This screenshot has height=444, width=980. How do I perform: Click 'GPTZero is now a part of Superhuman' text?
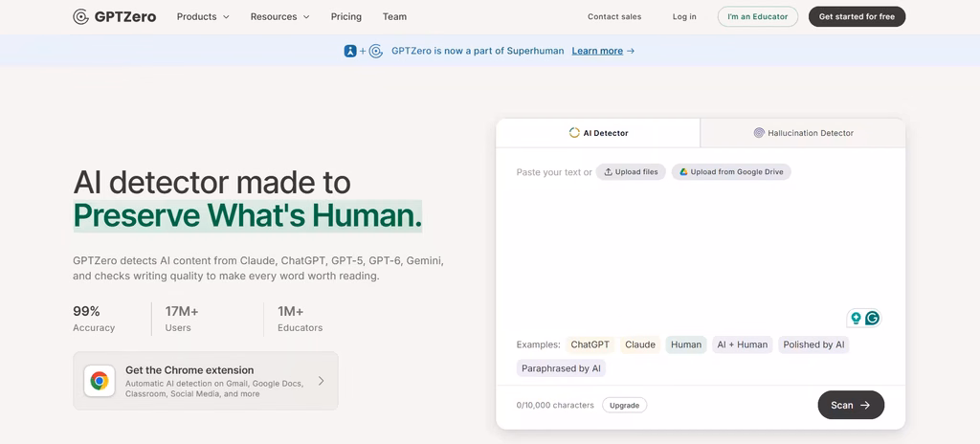click(x=478, y=52)
